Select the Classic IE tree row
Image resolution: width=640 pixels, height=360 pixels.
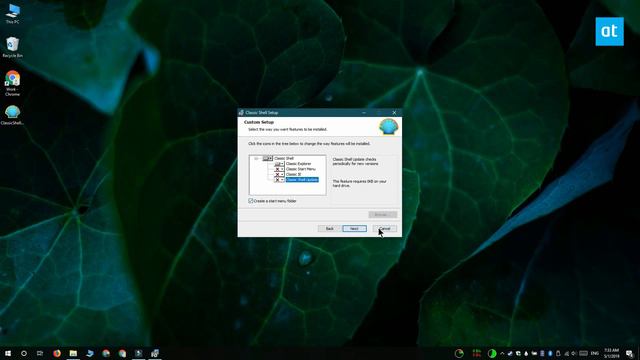[293, 174]
